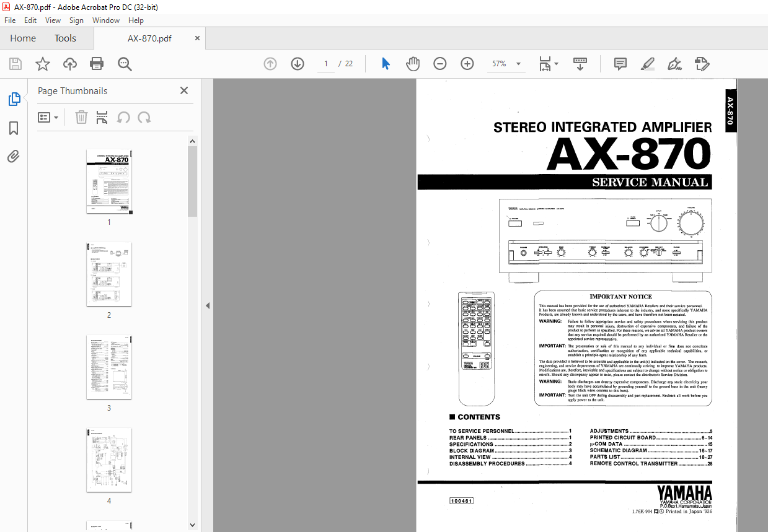The height and width of the screenshot is (532, 768).
Task: Collapse the navigation pane arrow
Action: pyautogui.click(x=208, y=305)
